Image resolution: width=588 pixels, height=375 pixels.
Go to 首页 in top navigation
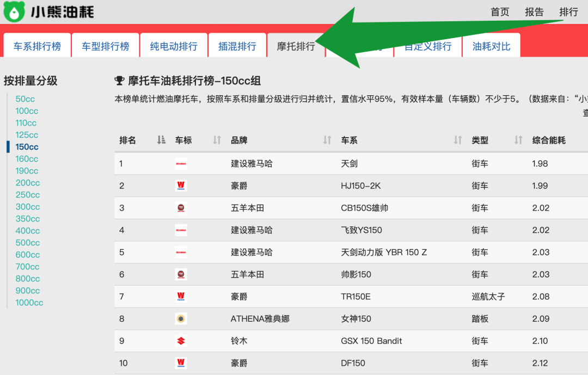[x=500, y=12]
